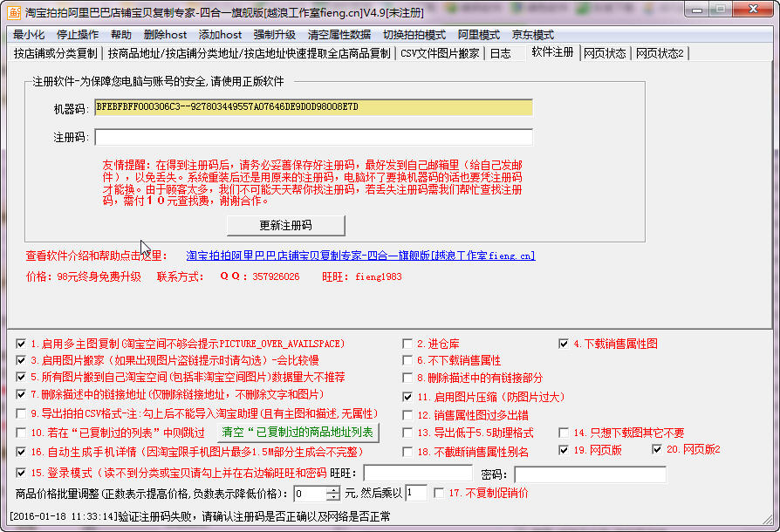The height and width of the screenshot is (532, 780).
Task: Decrease price adjustment with down arrow
Action: click(333, 497)
